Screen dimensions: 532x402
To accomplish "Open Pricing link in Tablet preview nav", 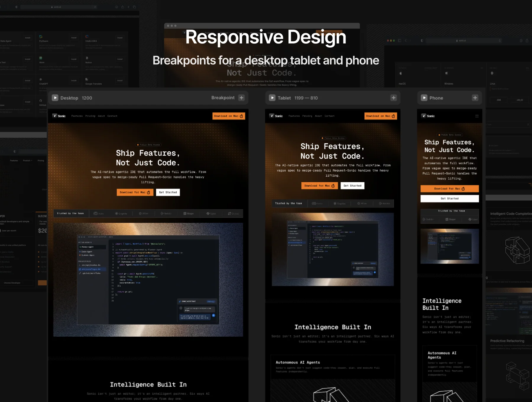I will (x=307, y=116).
